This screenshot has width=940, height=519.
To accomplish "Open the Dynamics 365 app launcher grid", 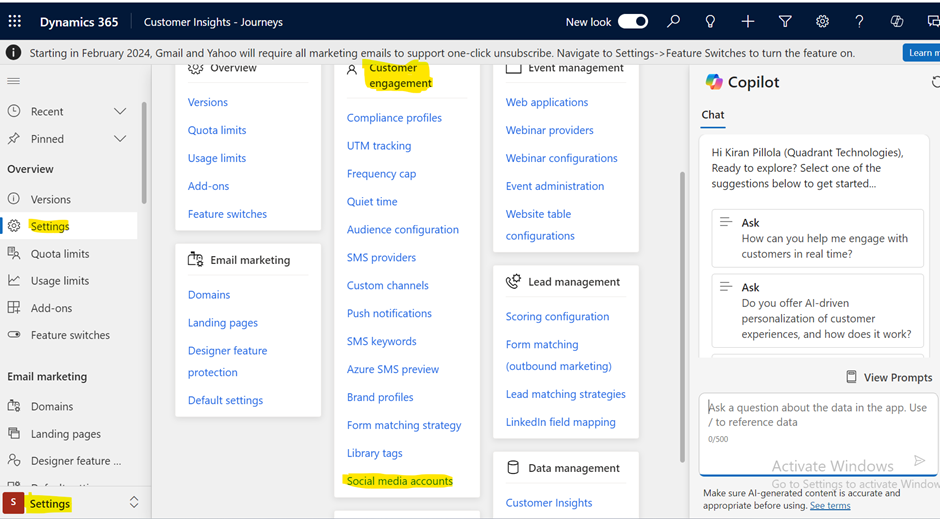I will click(14, 22).
